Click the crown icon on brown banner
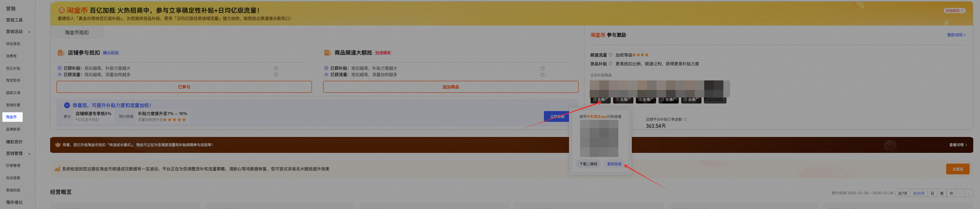The image size is (980, 209). (x=58, y=145)
